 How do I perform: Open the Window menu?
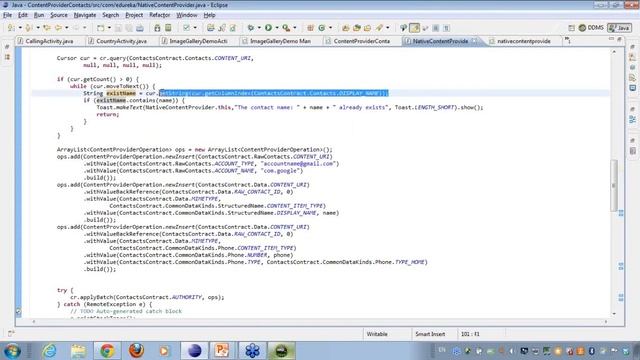[x=187, y=15]
